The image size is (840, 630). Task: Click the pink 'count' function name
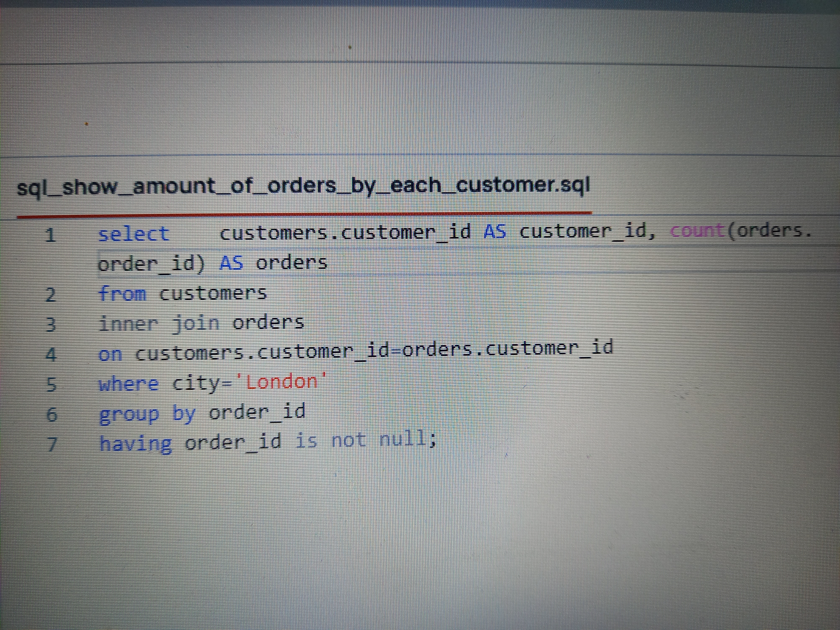point(697,231)
